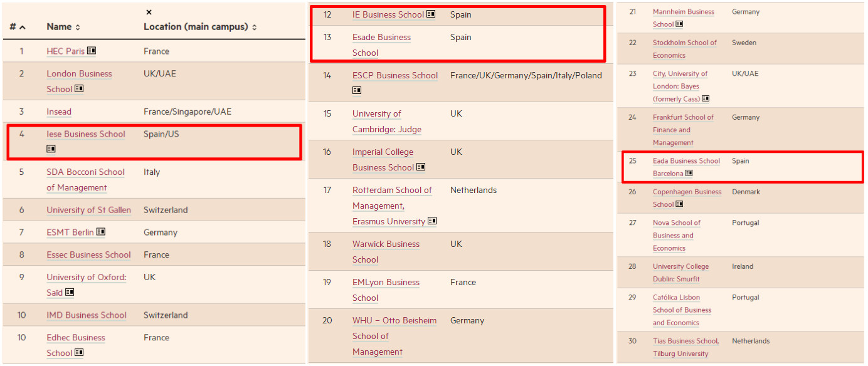Click the France/UK/Germany/Spain/Italy/Poland location cell
868x366 pixels.
tap(526, 75)
